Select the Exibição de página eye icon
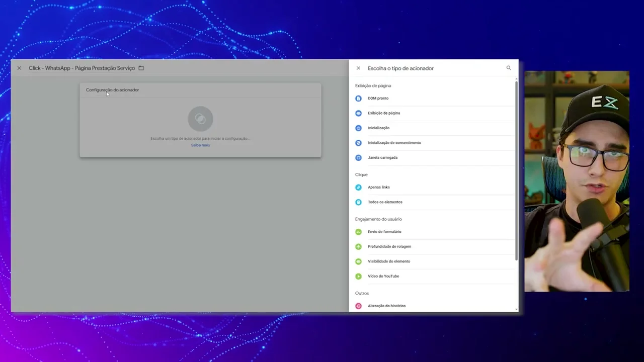 (358, 113)
